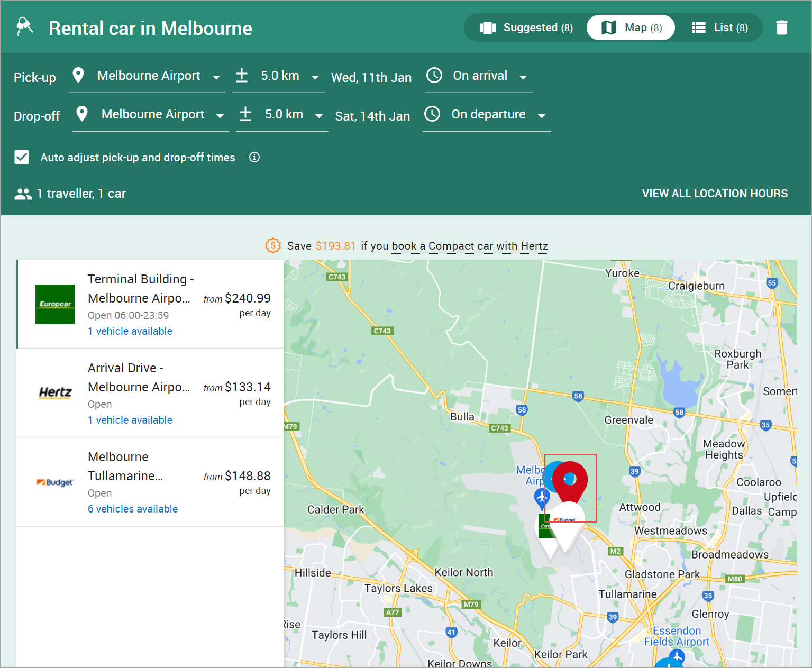The image size is (812, 668).
Task: Open the pick-up location dropdown
Action: 148,76
